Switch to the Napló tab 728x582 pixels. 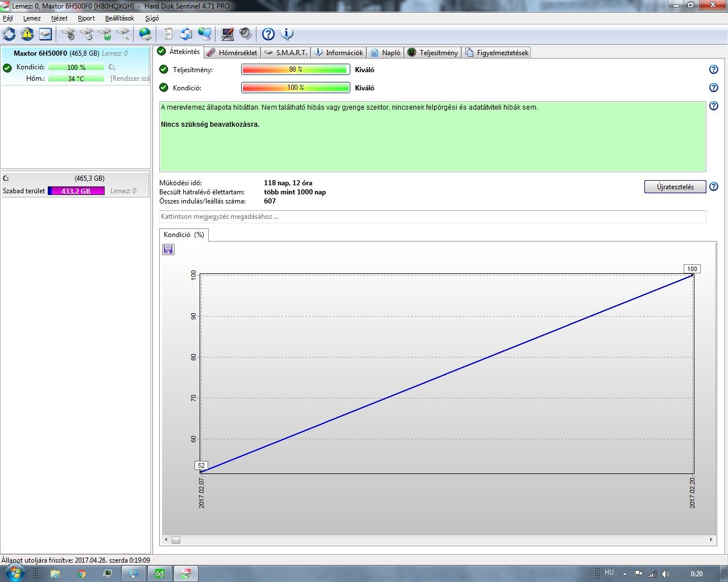385,52
